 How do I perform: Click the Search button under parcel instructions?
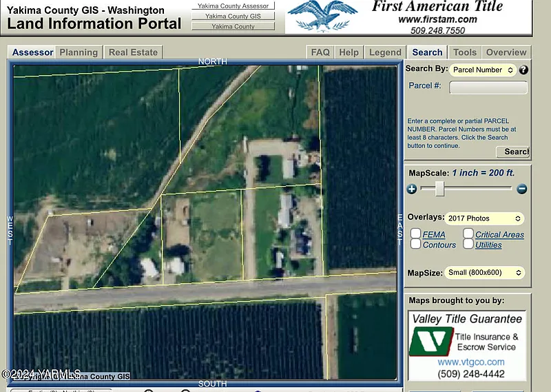coord(512,152)
